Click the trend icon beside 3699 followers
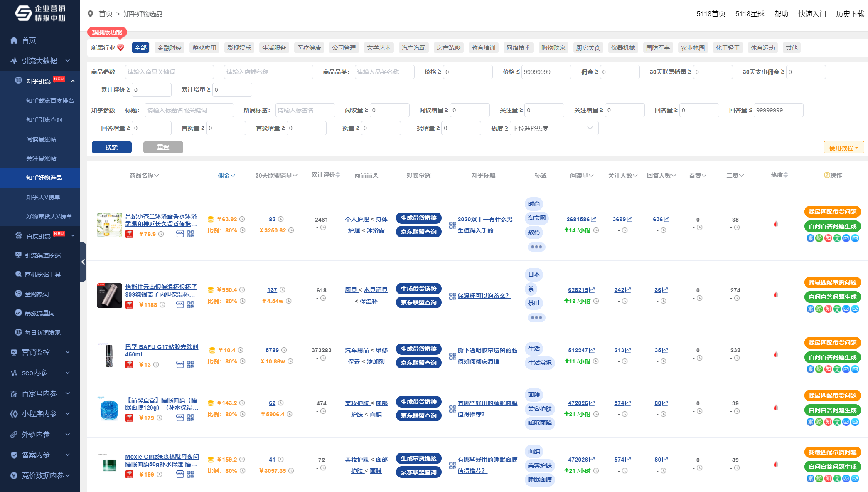This screenshot has height=492, width=868. click(630, 219)
